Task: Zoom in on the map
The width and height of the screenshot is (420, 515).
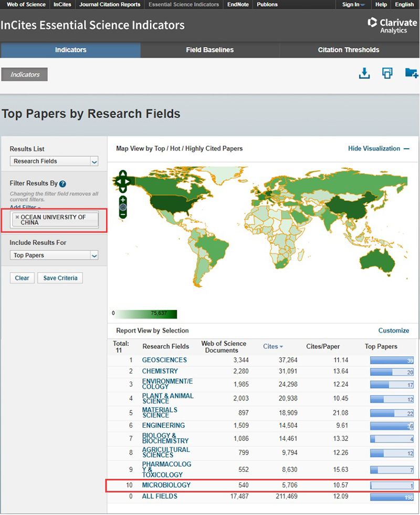Action: pos(123,200)
